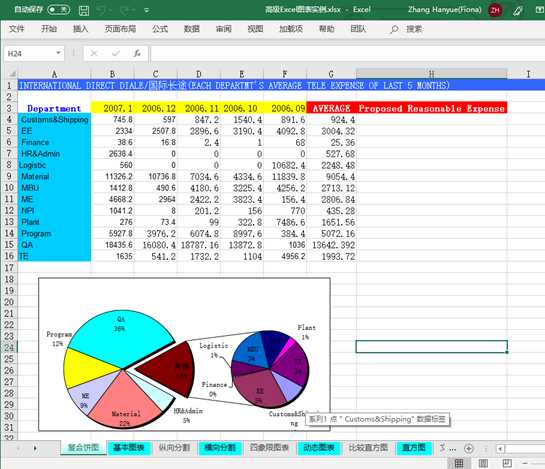
Task: Select column H header
Action: [431, 74]
